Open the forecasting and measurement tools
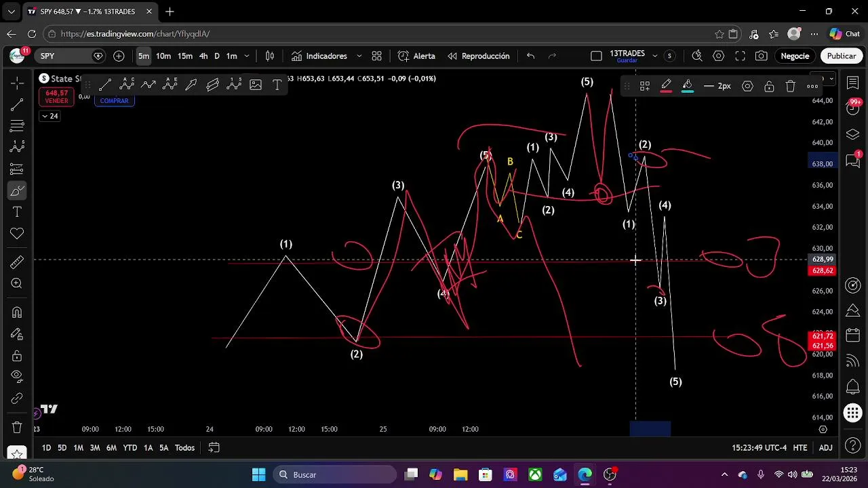 pos(17,169)
